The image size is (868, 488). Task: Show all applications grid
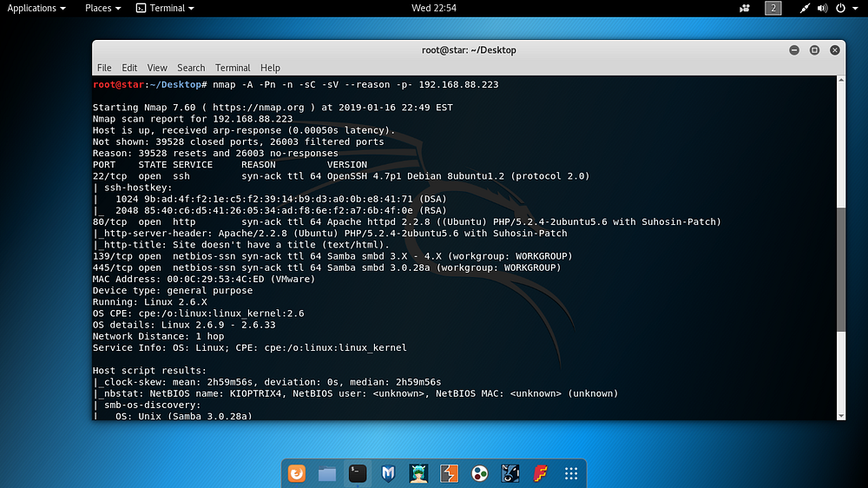[571, 473]
